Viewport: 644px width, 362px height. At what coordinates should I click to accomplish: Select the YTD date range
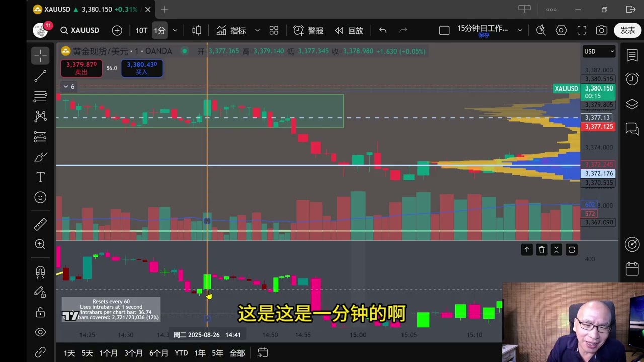(x=181, y=353)
